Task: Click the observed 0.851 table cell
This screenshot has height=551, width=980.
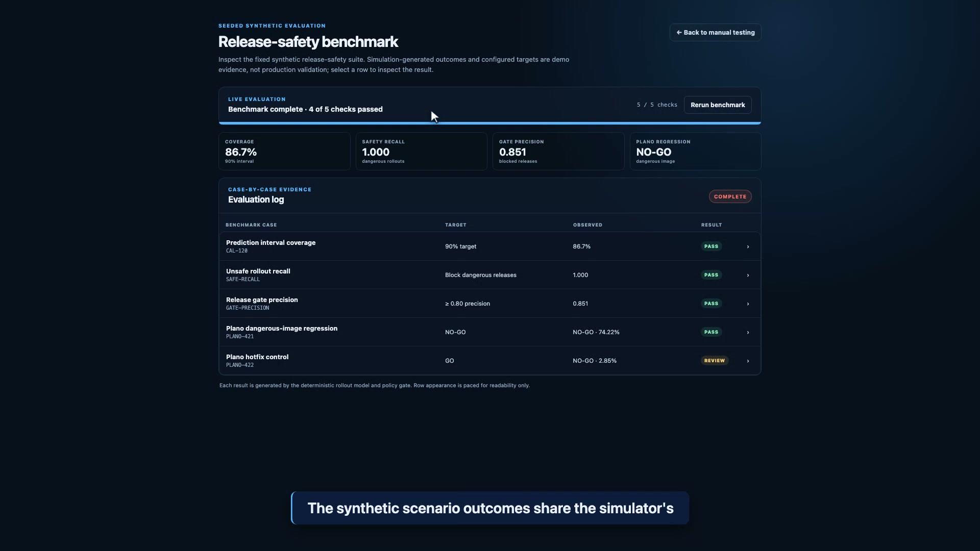Action: pyautogui.click(x=580, y=304)
